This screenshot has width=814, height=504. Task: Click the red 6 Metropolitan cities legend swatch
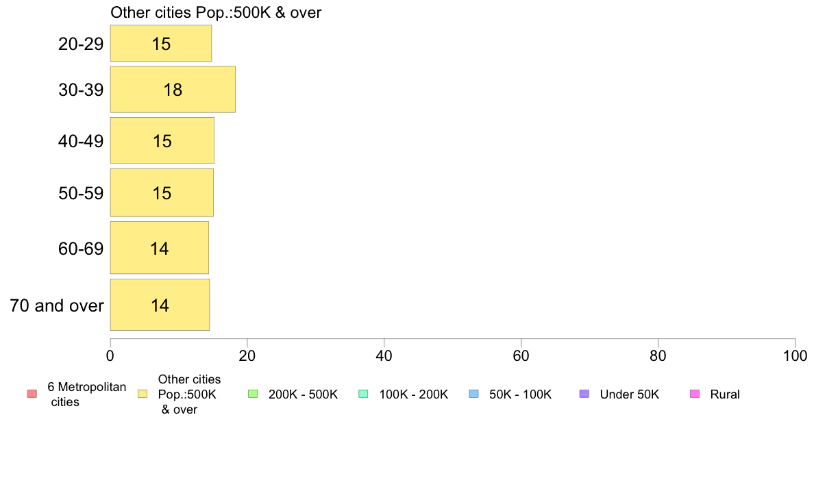point(32,394)
